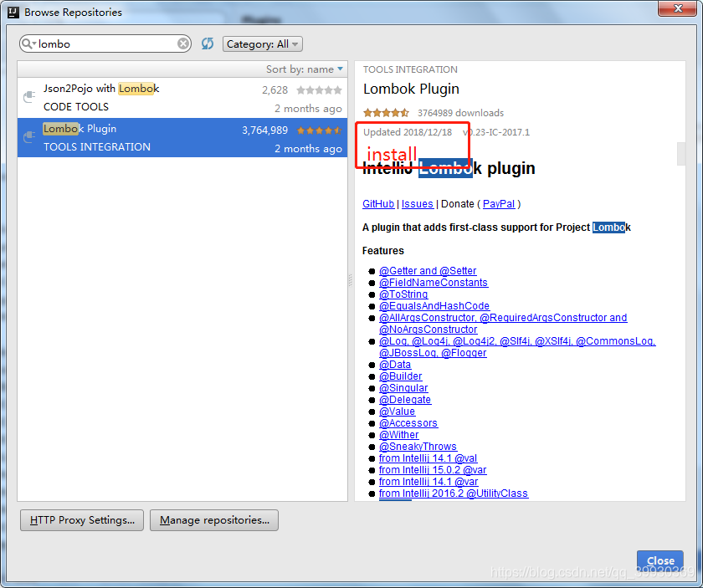Click the CODE TOOLS category label
This screenshot has height=588, width=703.
76,107
